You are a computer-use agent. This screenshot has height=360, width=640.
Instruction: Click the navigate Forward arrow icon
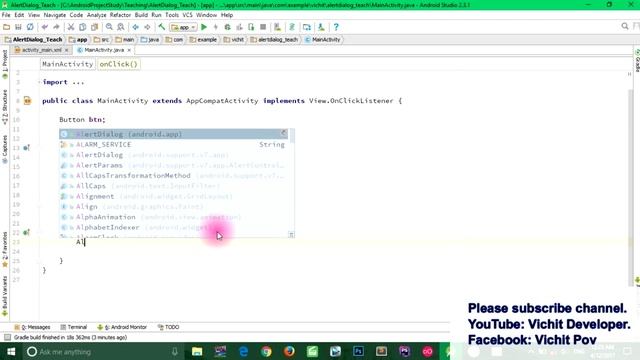click(147, 27)
